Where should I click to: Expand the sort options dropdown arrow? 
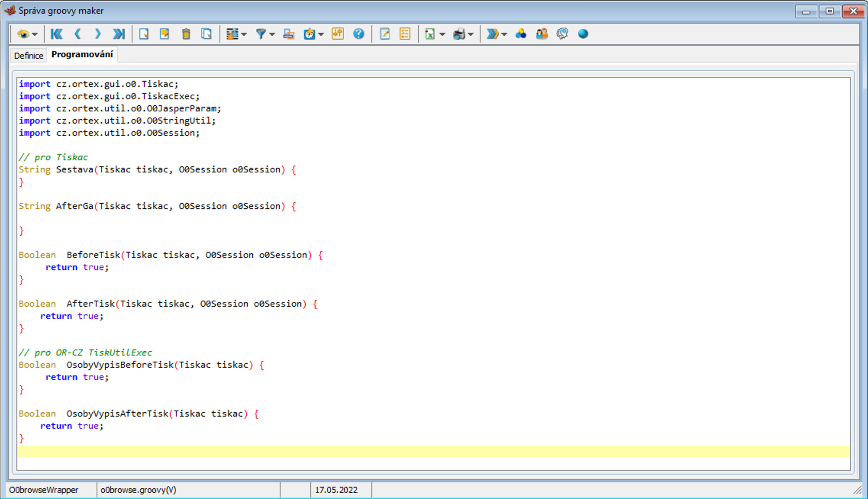tap(244, 34)
